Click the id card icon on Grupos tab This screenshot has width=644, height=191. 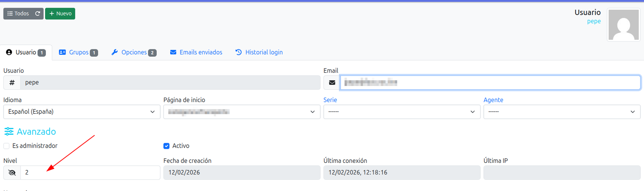tap(62, 52)
